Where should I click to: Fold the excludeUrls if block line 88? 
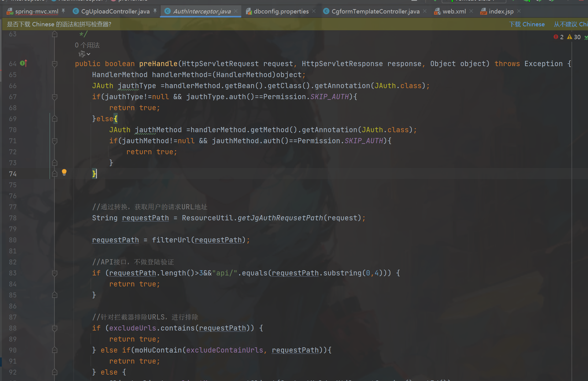click(55, 328)
